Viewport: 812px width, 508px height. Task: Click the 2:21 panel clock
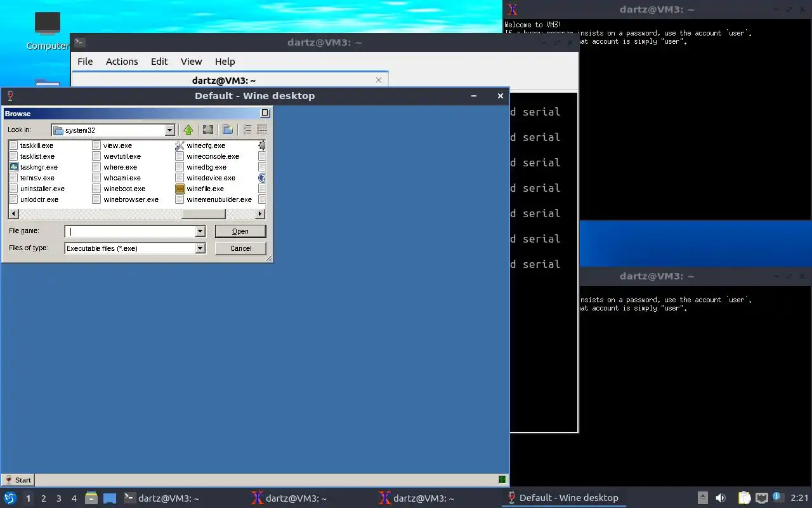pos(799,498)
